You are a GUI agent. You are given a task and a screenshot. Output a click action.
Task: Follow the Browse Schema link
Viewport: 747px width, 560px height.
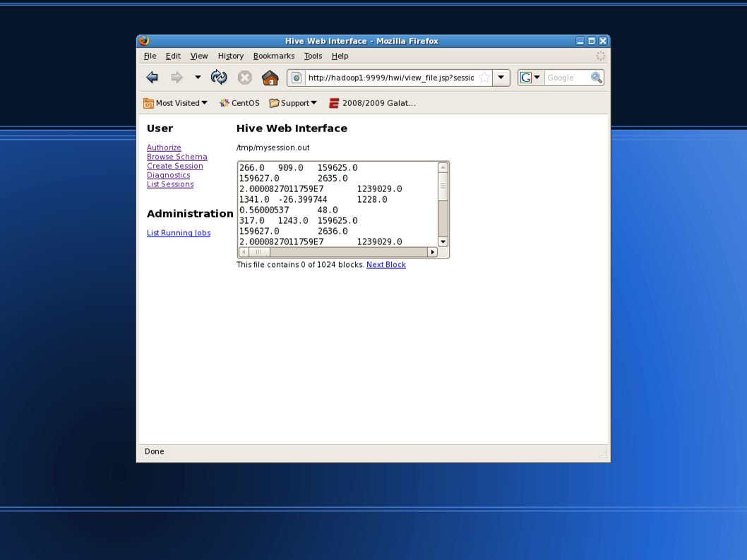click(177, 157)
